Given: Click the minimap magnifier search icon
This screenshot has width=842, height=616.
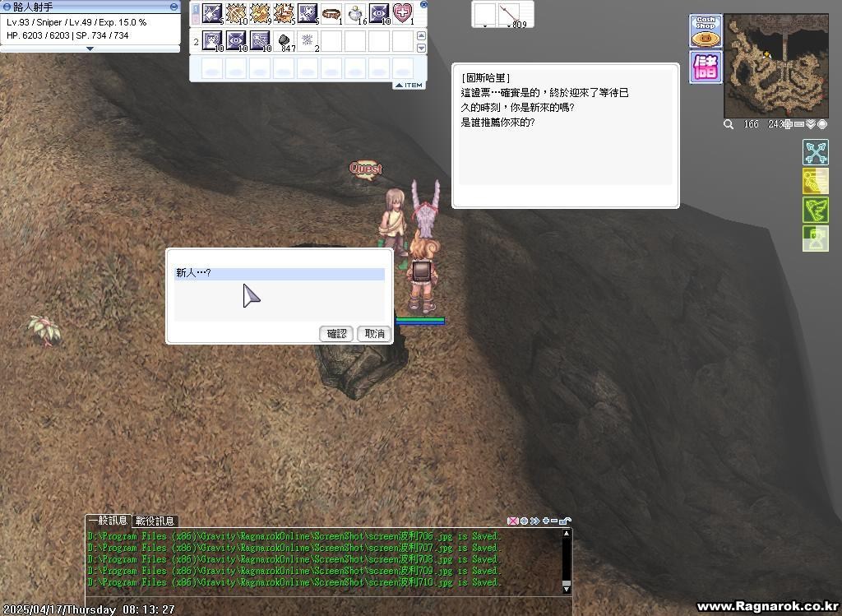Looking at the screenshot, I should pyautogui.click(x=729, y=124).
